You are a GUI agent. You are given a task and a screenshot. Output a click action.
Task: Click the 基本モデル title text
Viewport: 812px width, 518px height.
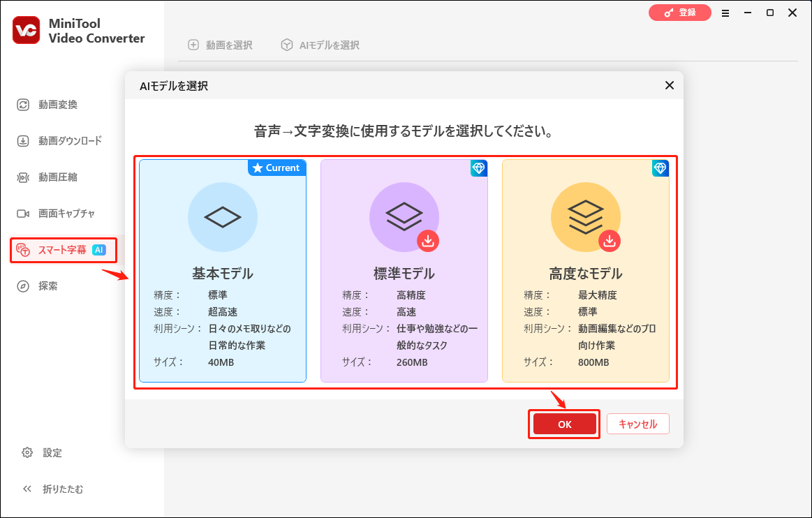click(x=223, y=274)
